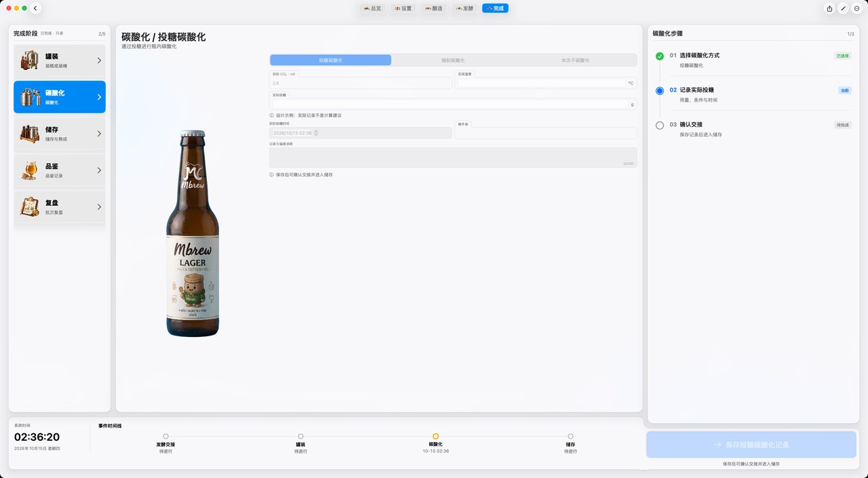Click the 储存 timeline marker

click(570, 437)
